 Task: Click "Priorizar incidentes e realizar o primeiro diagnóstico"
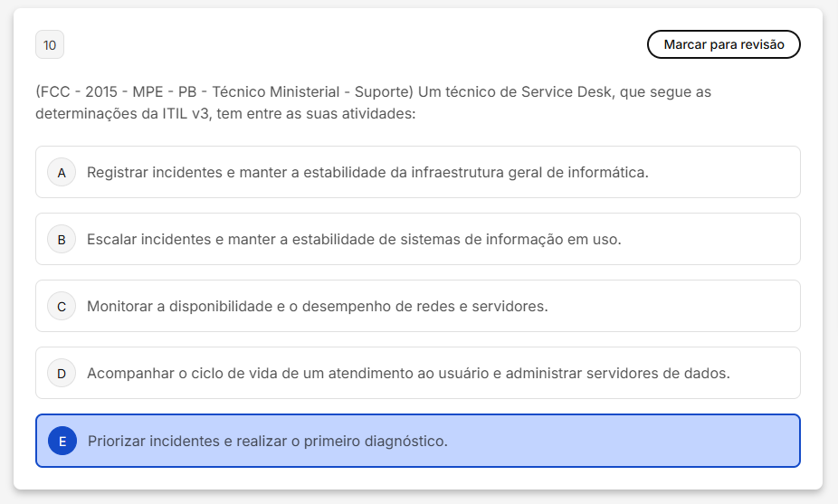tap(268, 441)
